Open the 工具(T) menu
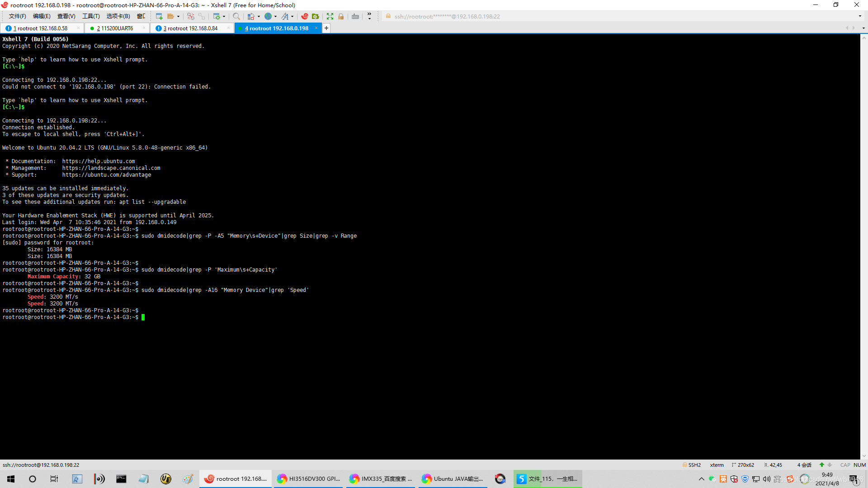868x488 pixels. click(x=91, y=16)
